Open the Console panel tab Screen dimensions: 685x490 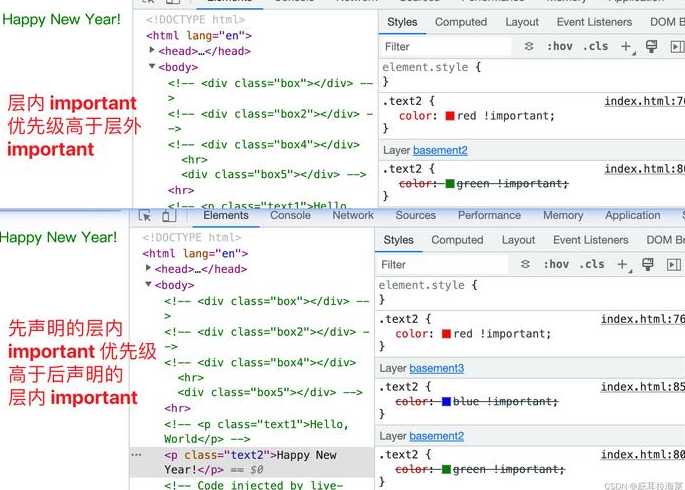pos(290,215)
